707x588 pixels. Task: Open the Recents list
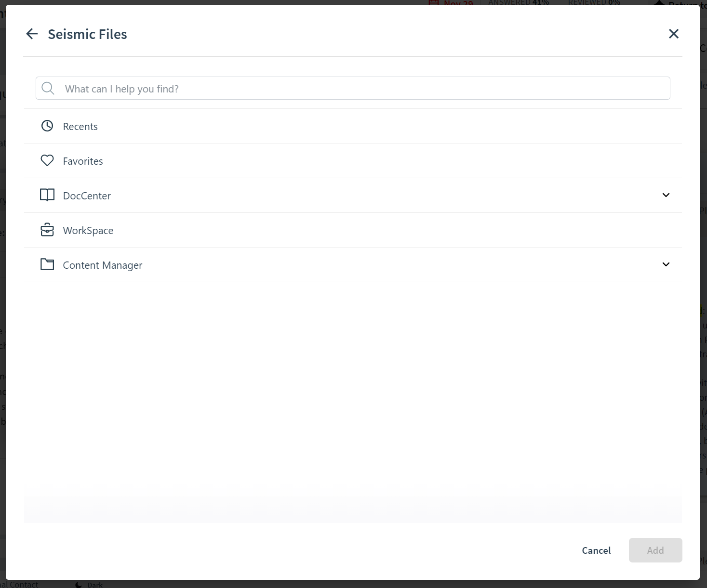pyautogui.click(x=353, y=126)
